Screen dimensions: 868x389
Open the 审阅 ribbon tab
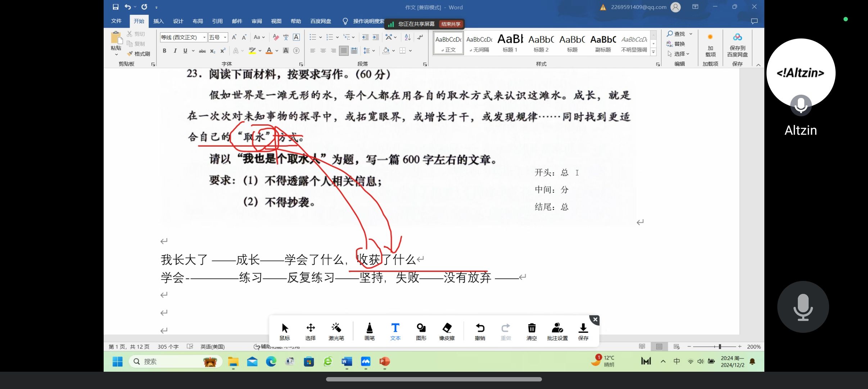tap(257, 21)
